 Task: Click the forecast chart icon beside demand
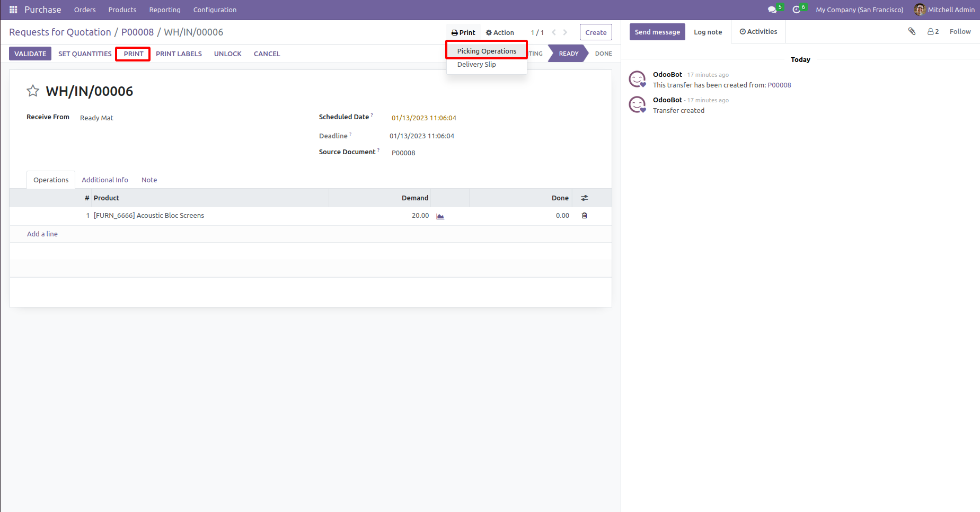click(x=440, y=216)
